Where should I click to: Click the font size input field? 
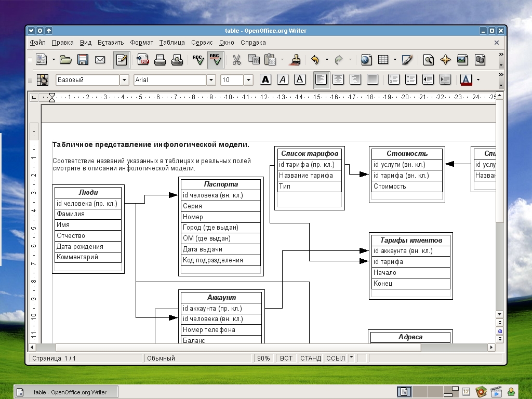tap(232, 80)
